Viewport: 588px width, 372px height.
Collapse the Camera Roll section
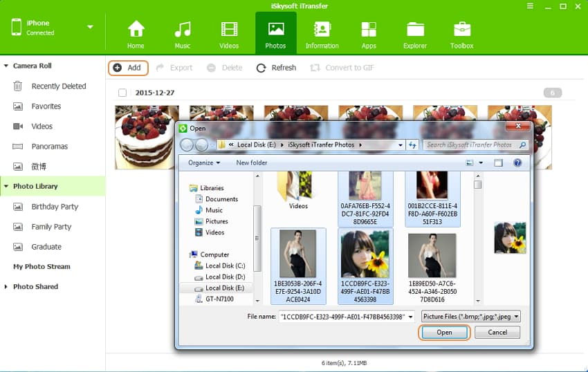6,66
